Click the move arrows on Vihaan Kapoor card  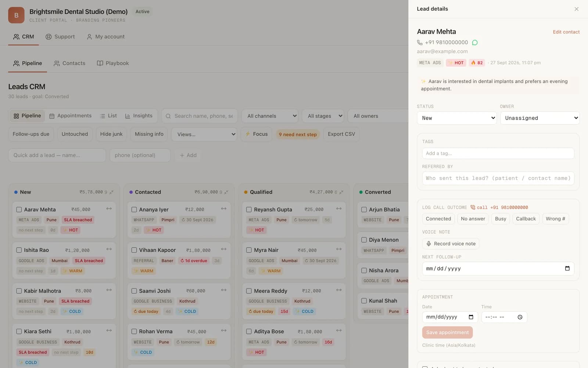pyautogui.click(x=223, y=249)
